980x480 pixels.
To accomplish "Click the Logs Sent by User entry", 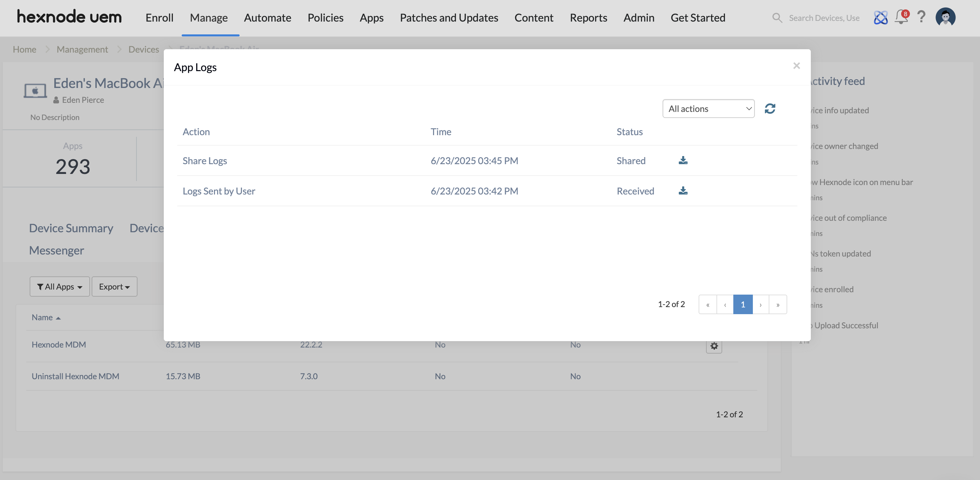I will click(219, 191).
